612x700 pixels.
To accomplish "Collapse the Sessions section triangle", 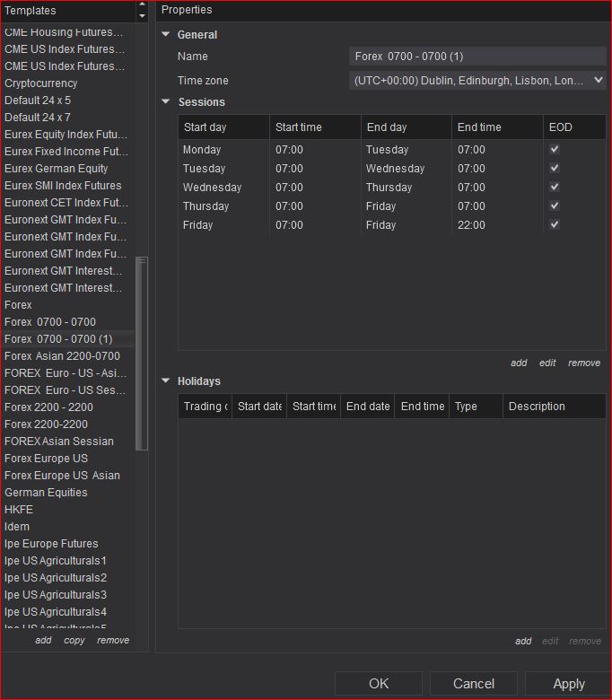I will click(166, 101).
